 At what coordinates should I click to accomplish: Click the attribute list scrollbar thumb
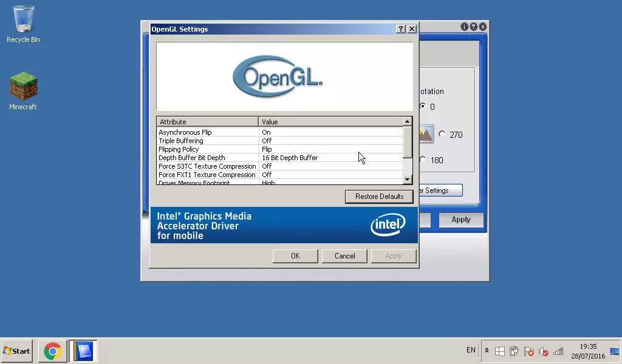[408, 142]
